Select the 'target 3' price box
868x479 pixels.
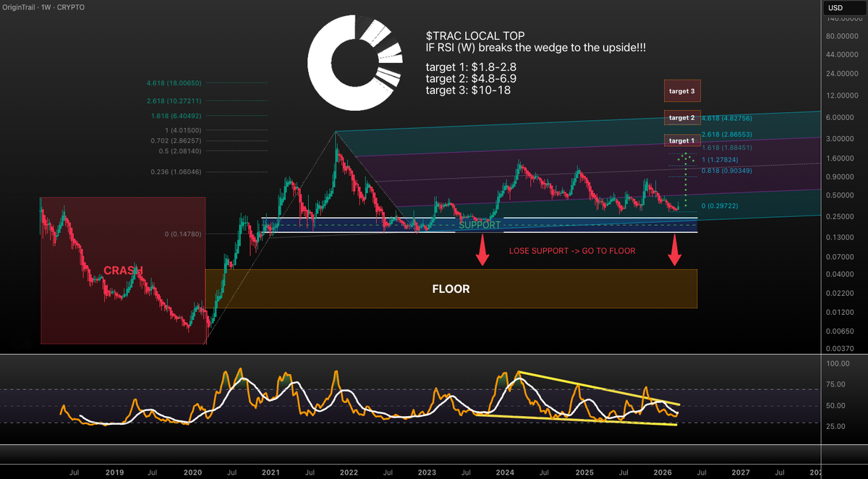pos(681,91)
